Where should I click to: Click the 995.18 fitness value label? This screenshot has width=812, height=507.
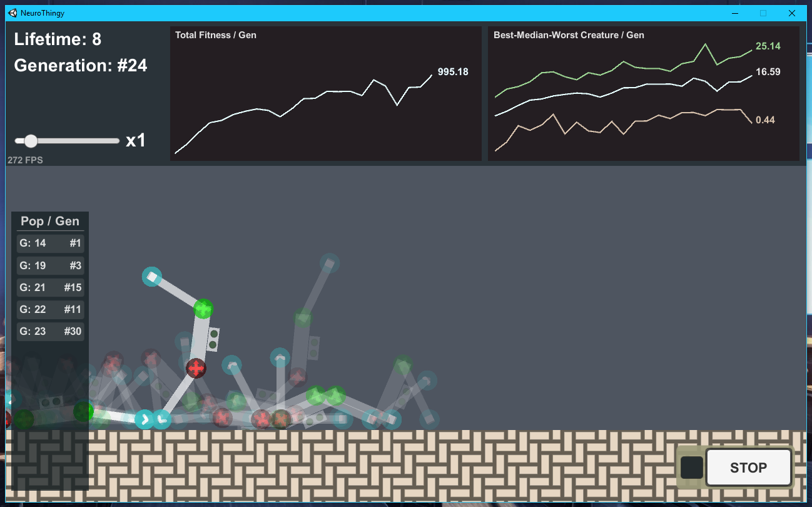coord(452,71)
